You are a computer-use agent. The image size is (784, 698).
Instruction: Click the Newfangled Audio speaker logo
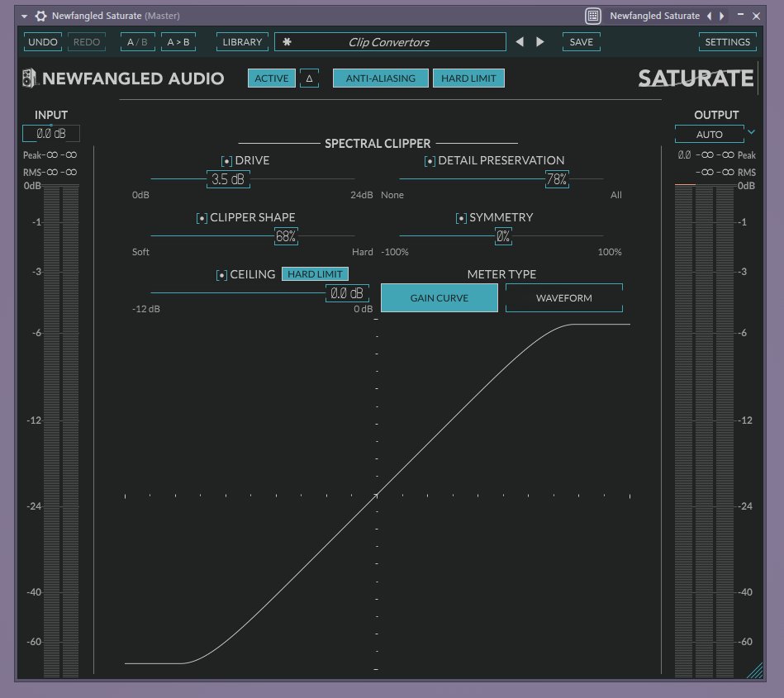point(30,78)
